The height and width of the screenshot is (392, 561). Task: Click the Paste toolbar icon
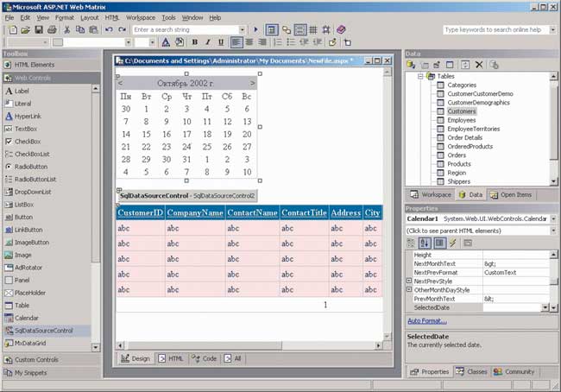[x=93, y=29]
